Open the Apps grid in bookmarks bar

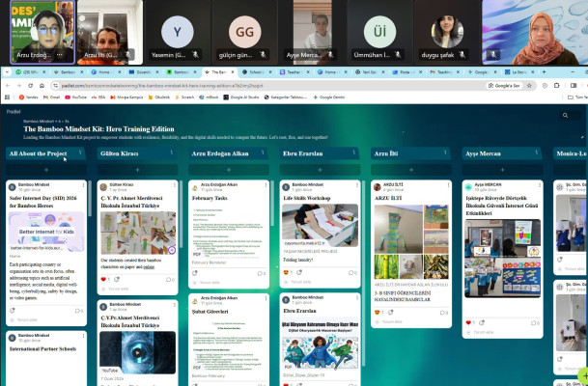(7, 97)
